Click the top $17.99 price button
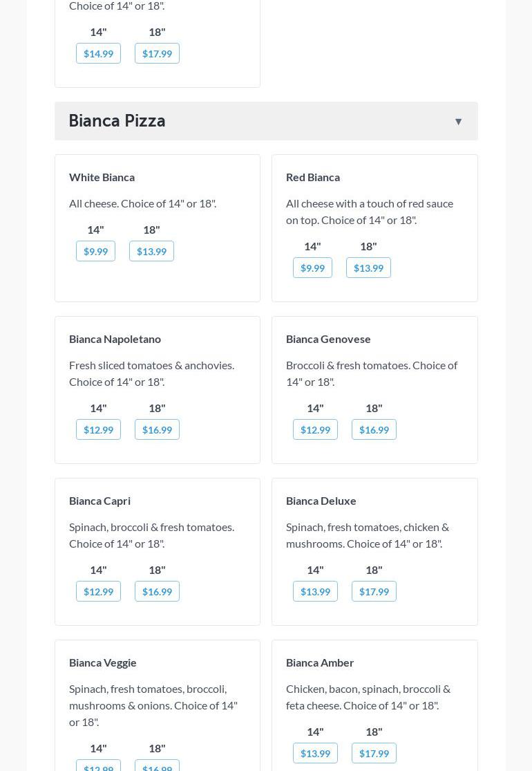The width and height of the screenshot is (532, 771). tap(157, 53)
